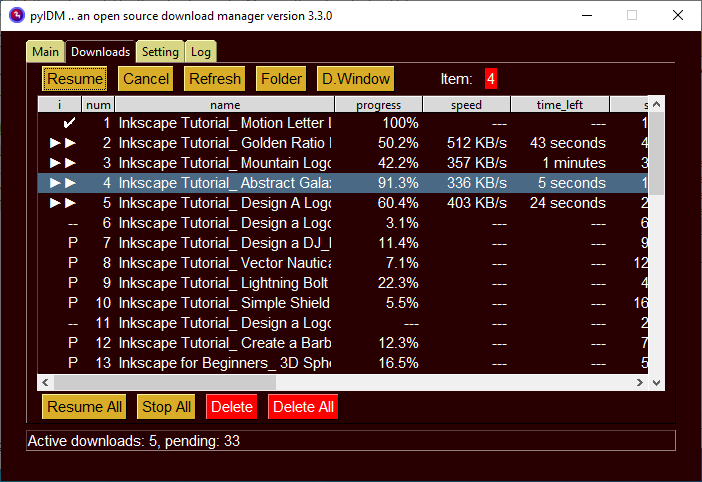Select the Vector Nautical download row 8
Viewport: 702px width, 482px height.
coord(343,263)
